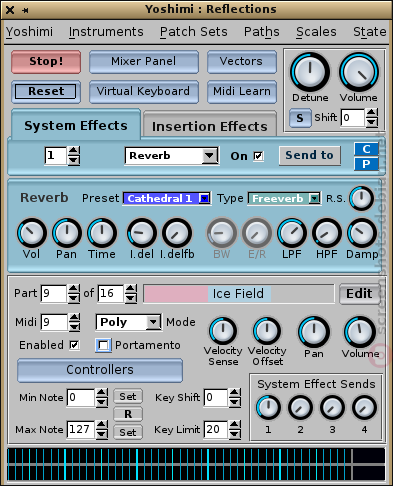Adjust the master Volume knob

pos(359,72)
